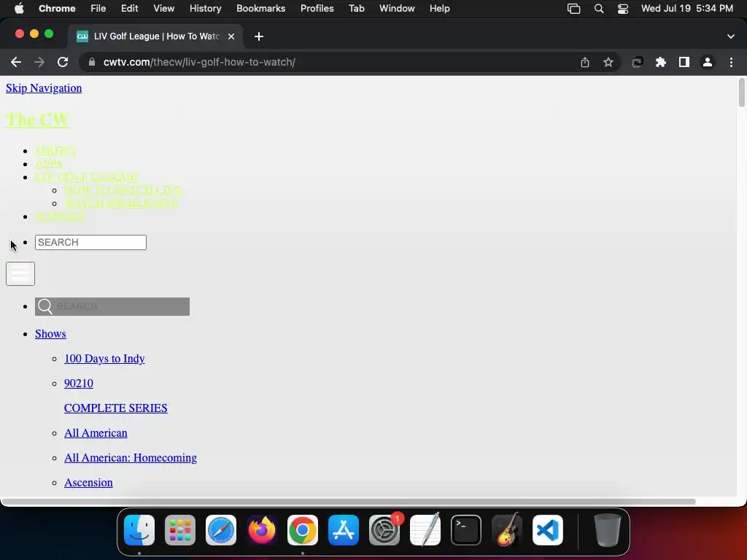Viewport: 747px width, 560px height.
Task: Open a new tab with plus
Action: point(259,36)
